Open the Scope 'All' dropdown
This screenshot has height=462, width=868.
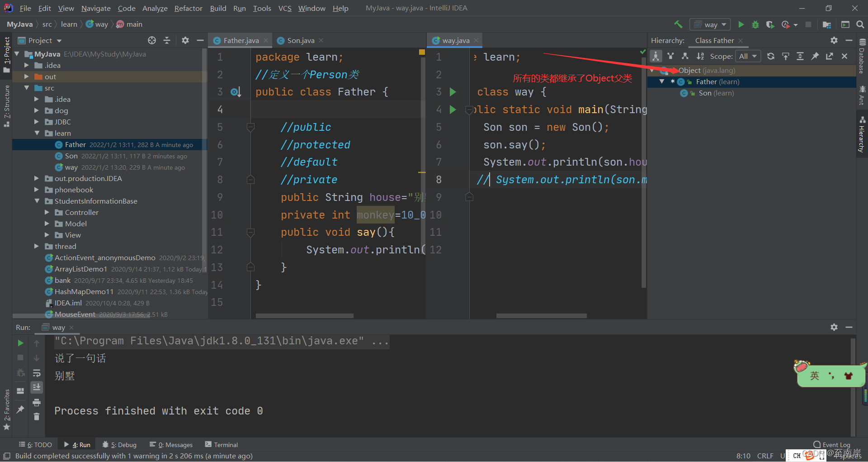point(748,56)
